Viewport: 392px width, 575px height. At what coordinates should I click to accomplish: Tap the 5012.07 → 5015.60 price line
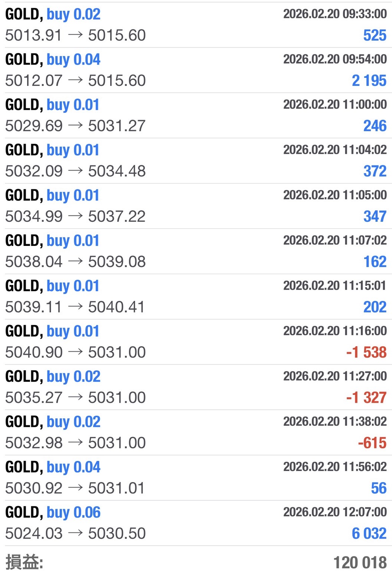[x=75, y=81]
